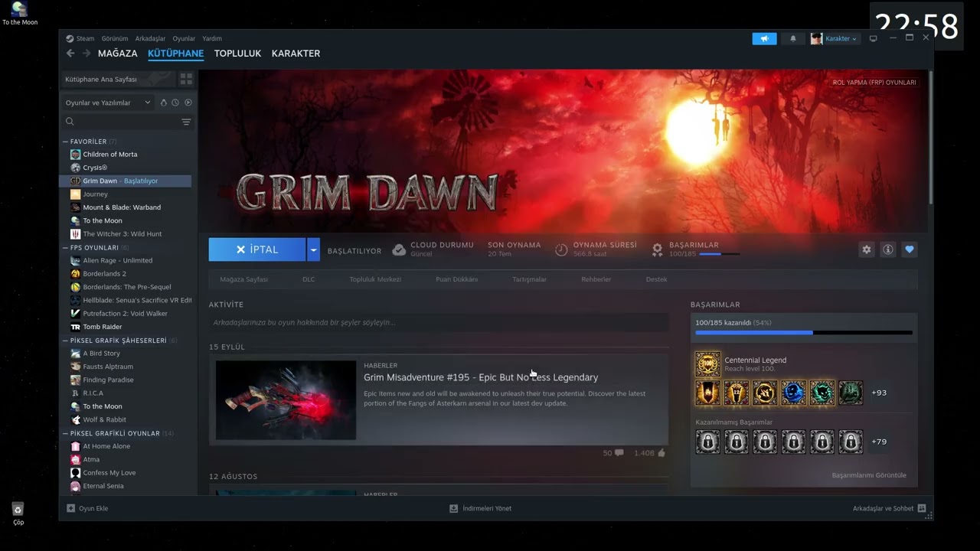
Task: Open the library grid view icon
Action: coord(186,79)
